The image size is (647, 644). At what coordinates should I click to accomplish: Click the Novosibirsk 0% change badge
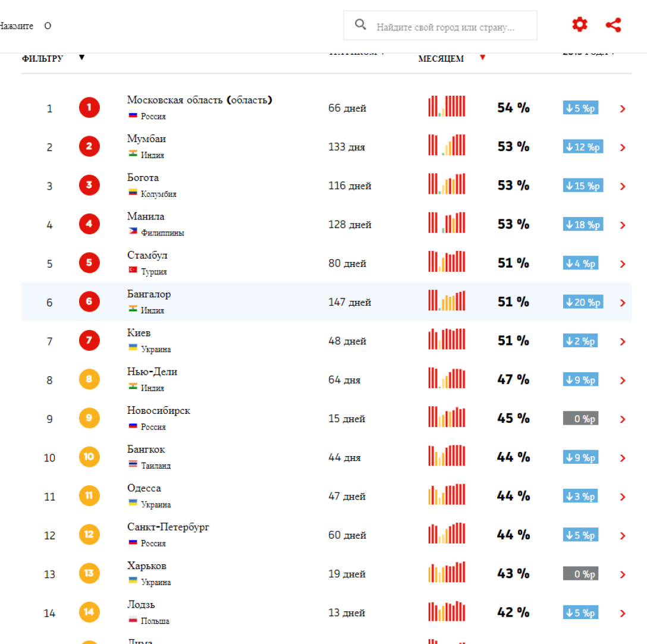(x=580, y=419)
